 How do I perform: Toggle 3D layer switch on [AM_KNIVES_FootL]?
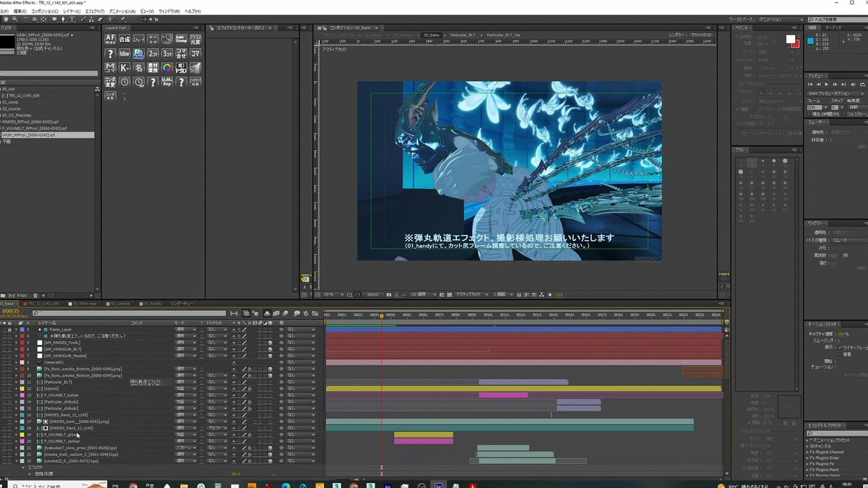tap(270, 342)
